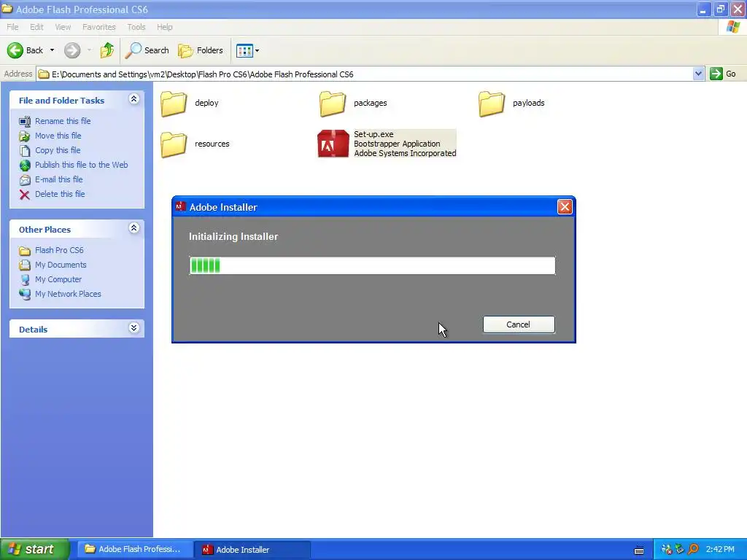Open My Documents in Other Places
This screenshot has width=747, height=560.
point(61,265)
